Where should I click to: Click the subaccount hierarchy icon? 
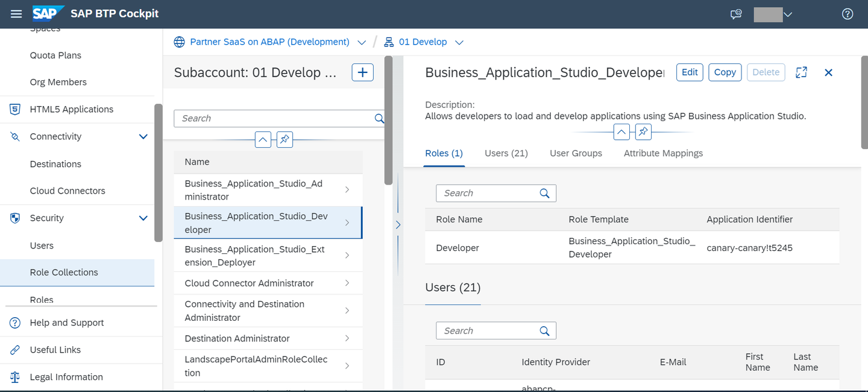(x=389, y=42)
